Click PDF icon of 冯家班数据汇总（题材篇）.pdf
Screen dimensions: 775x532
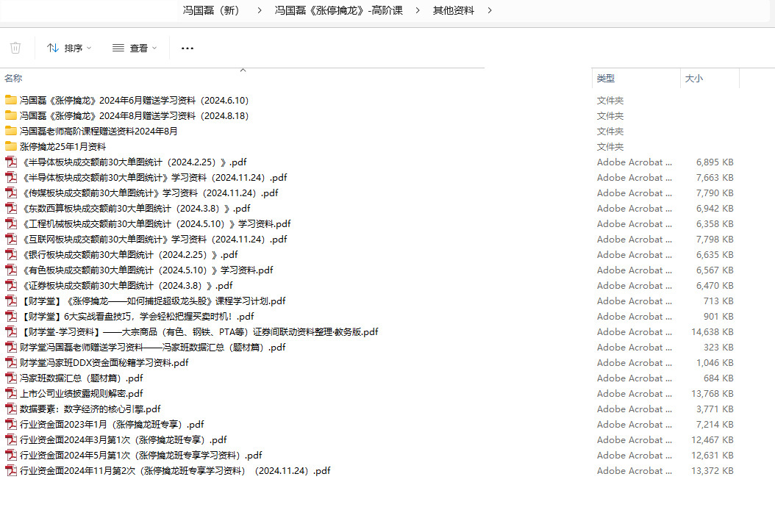(11, 378)
